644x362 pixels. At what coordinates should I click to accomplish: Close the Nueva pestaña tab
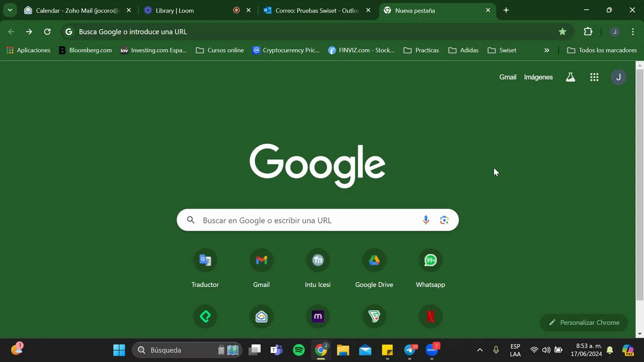pyautogui.click(x=488, y=10)
